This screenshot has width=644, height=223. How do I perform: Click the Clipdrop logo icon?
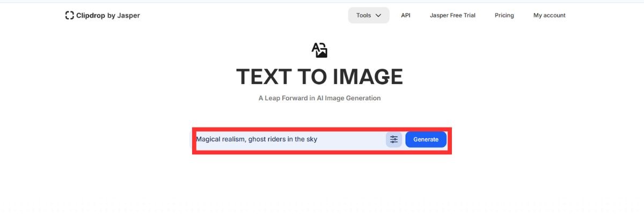coord(69,16)
